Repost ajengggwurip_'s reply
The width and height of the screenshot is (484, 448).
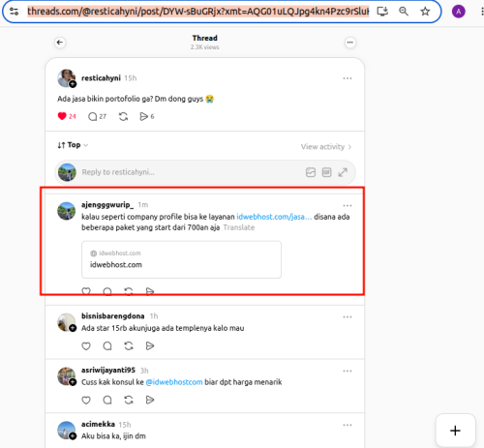click(129, 291)
